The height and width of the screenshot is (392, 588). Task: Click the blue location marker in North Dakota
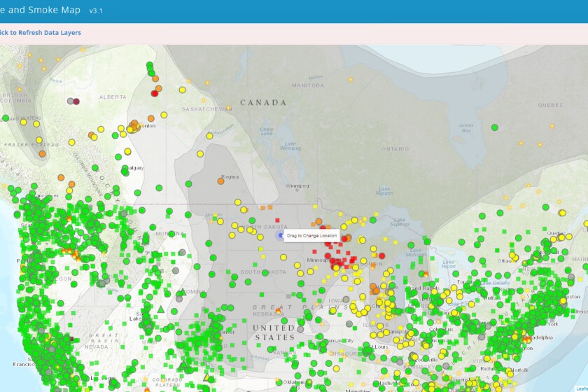click(280, 236)
